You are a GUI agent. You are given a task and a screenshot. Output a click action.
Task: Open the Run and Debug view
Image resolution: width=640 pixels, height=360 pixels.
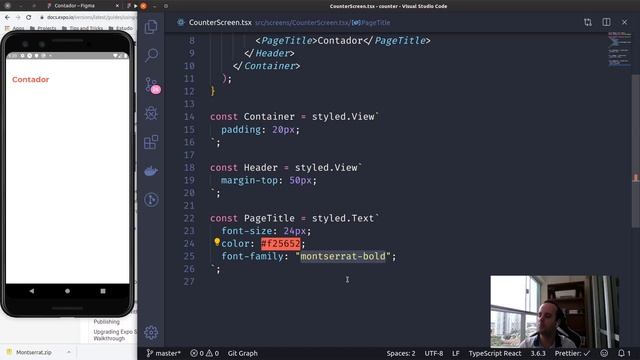pos(151,113)
